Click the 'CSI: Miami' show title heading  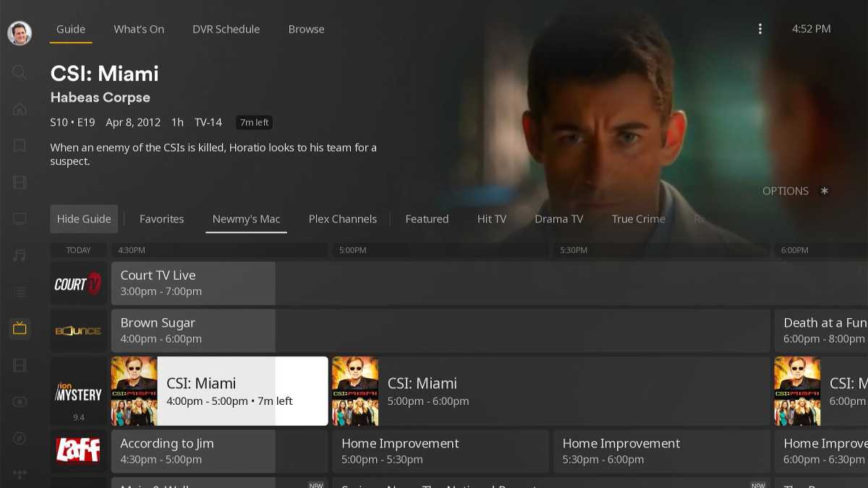(x=104, y=74)
